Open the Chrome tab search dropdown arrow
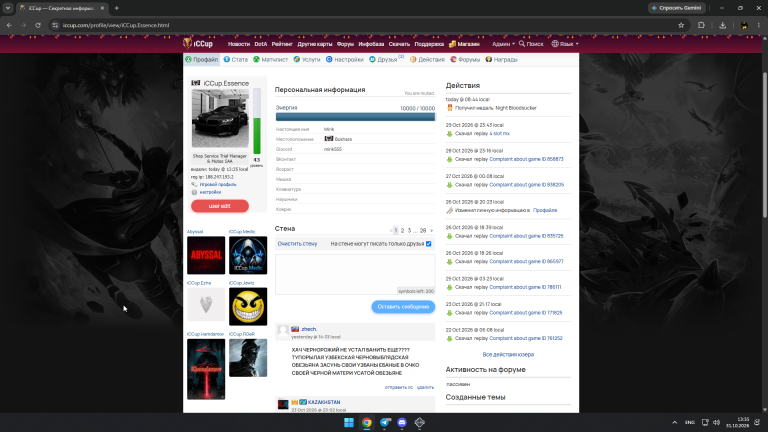This screenshot has height=432, width=768. click(8, 8)
